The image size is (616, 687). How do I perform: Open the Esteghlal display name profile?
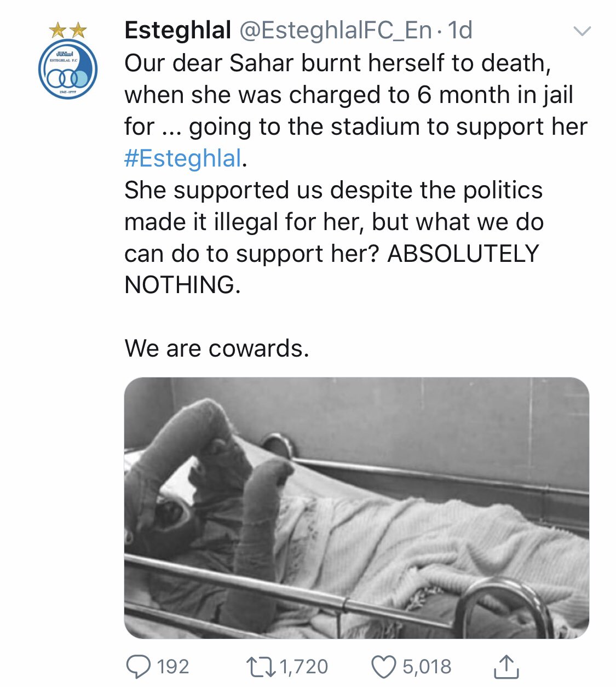coord(178,31)
